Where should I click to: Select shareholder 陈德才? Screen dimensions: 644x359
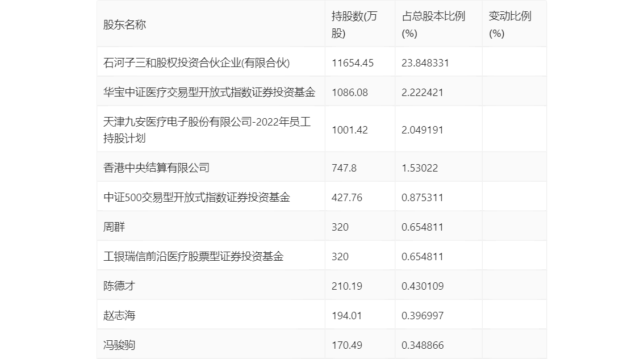[x=119, y=286]
